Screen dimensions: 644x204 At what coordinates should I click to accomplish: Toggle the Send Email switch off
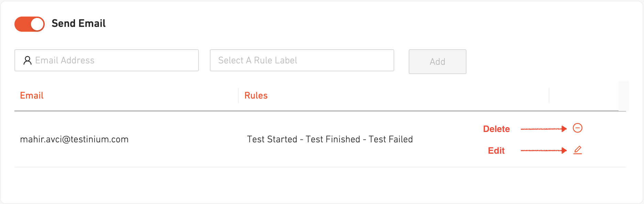click(x=30, y=24)
